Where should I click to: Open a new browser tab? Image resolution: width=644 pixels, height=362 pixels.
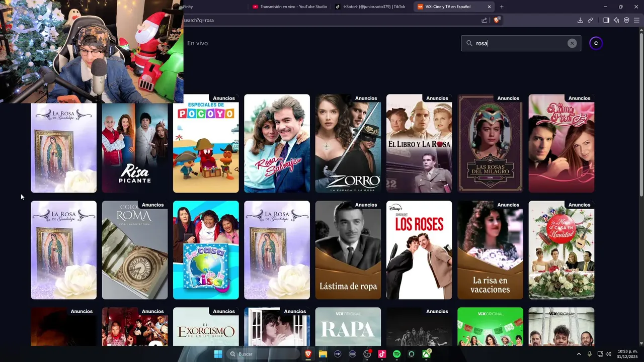point(502,7)
